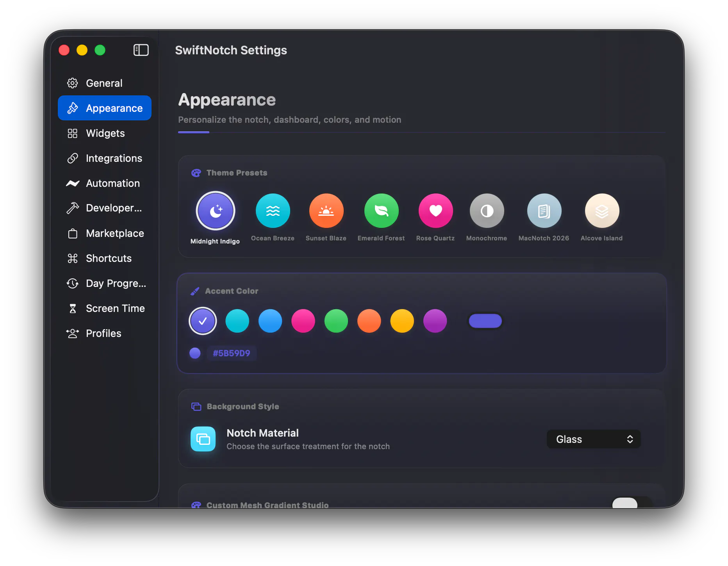Click the Developer hammer icon
728x566 pixels.
73,208
